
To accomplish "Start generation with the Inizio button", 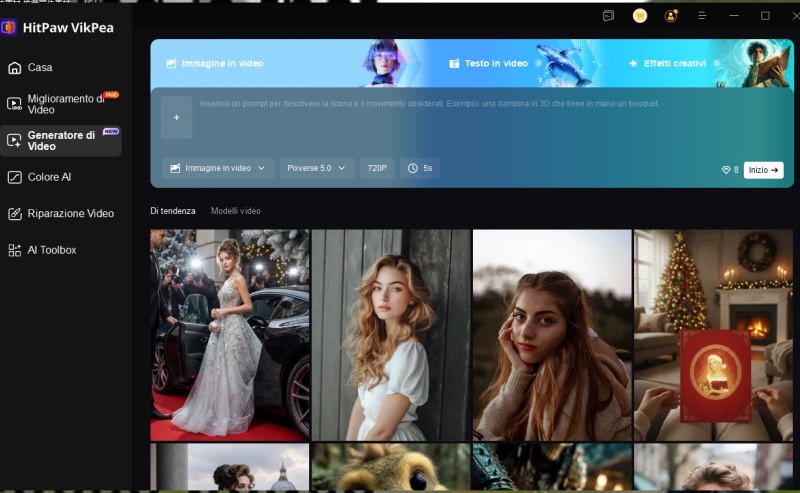I will 763,170.
